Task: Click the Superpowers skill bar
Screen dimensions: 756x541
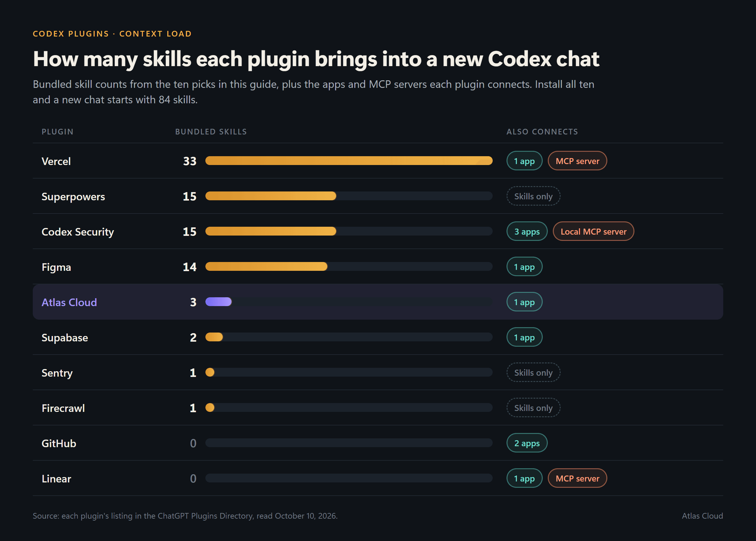Action: (x=271, y=196)
